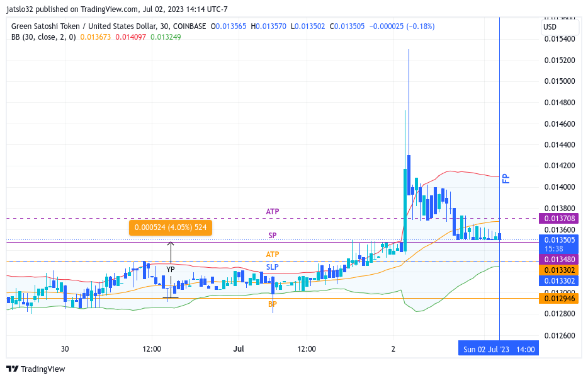Click the 0.015000 price axis label
The image size is (588, 380).
coord(560,81)
